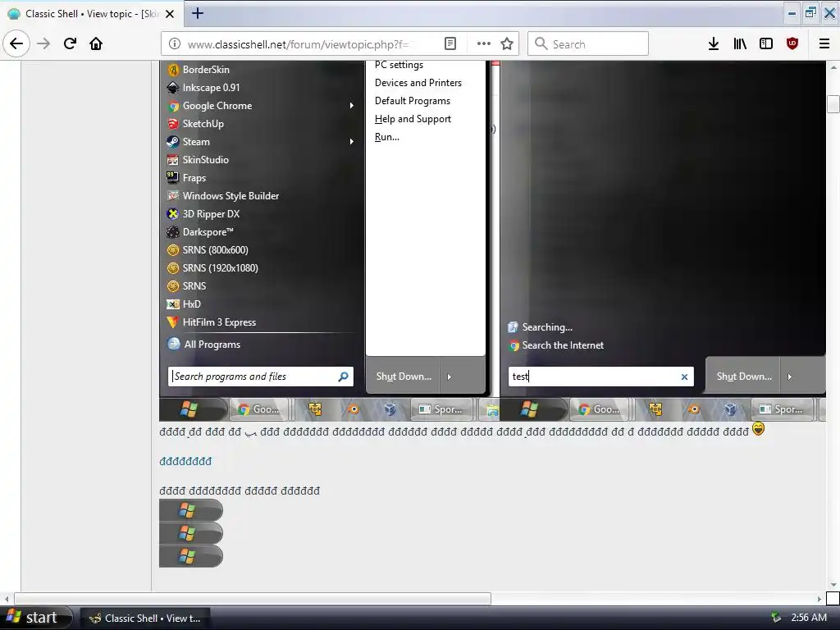This screenshot has height=630, width=840.
Task: Click Default Programs entry
Action: [413, 101]
